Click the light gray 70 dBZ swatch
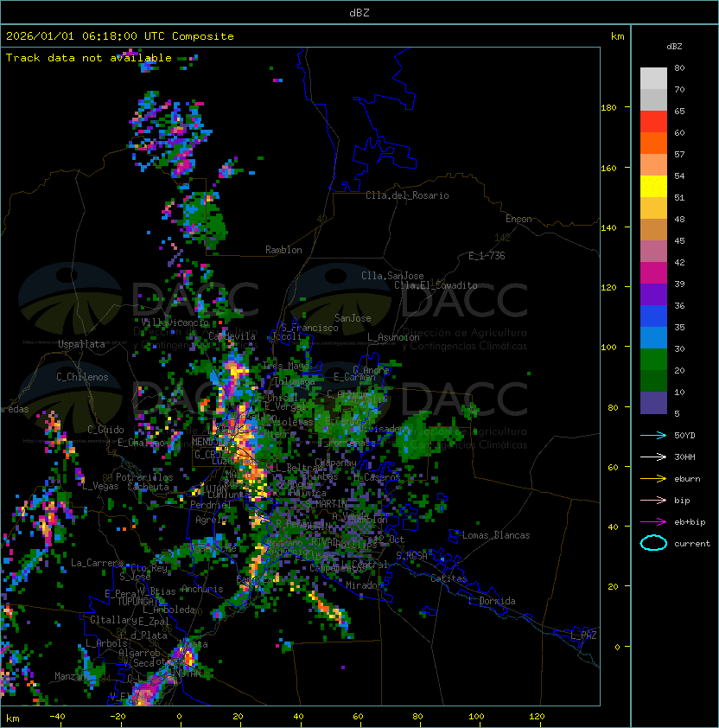This screenshot has height=728, width=719. 653,78
